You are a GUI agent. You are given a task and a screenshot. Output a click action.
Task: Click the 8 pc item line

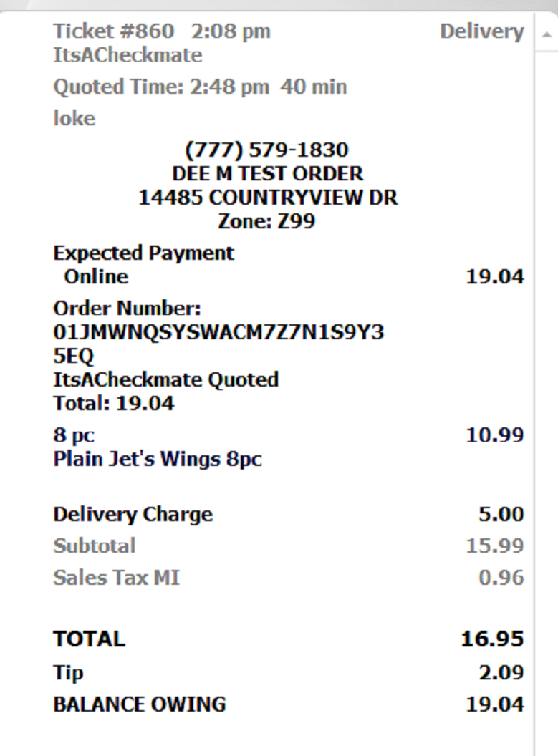coord(289,435)
